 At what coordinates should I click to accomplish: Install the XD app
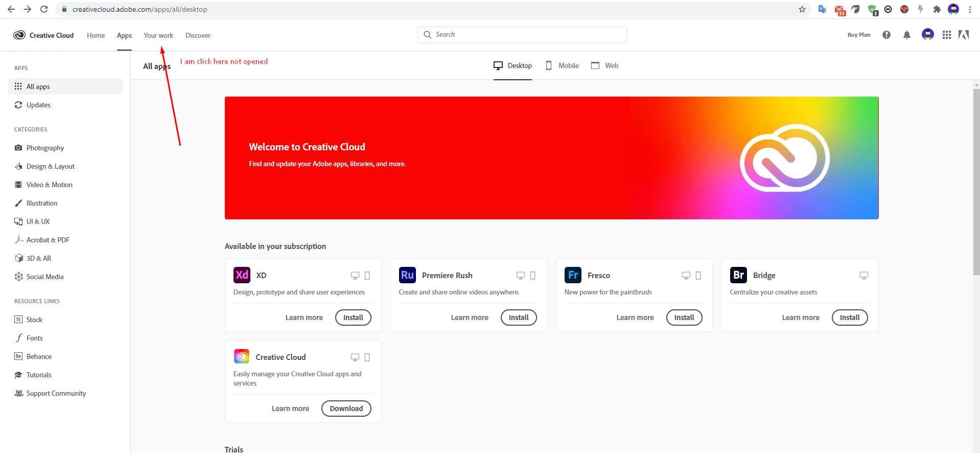(353, 318)
